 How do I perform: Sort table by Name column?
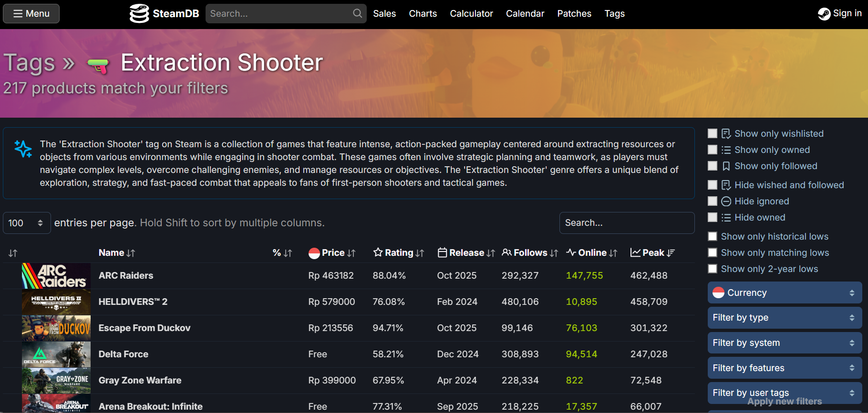[x=117, y=253]
